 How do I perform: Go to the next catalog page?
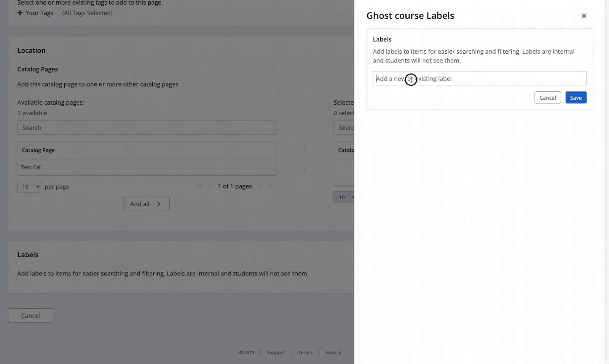[259, 186]
